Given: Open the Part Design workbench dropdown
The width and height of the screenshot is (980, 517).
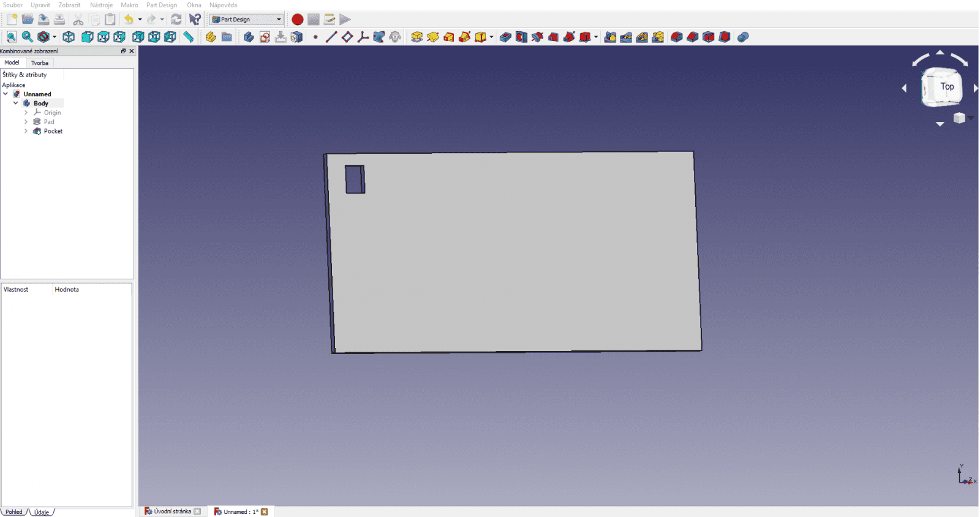Looking at the screenshot, I should point(247,20).
